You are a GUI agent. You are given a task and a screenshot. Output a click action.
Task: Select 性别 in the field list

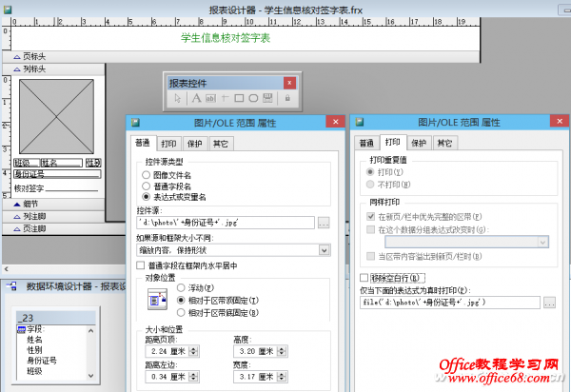click(x=34, y=350)
